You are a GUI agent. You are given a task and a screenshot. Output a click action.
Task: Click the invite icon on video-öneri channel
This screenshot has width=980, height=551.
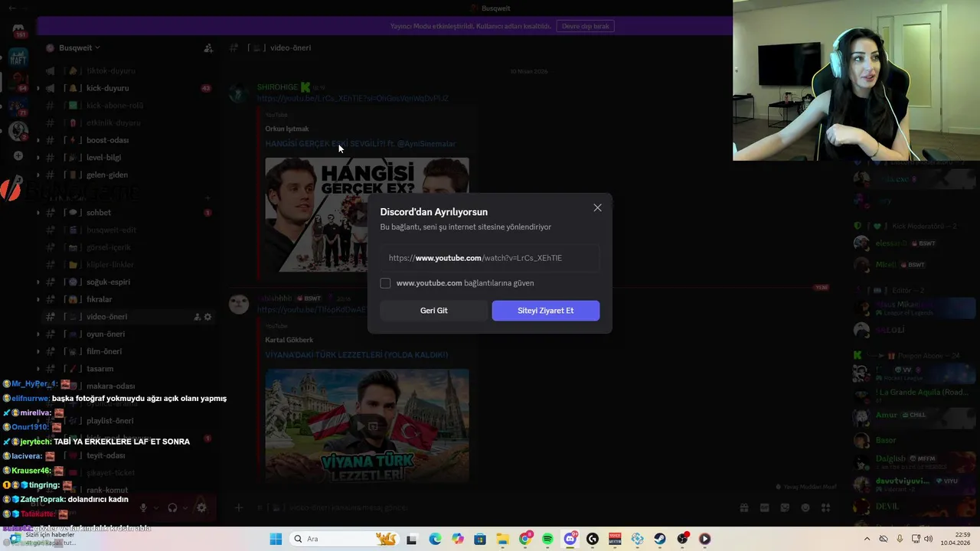(x=197, y=317)
